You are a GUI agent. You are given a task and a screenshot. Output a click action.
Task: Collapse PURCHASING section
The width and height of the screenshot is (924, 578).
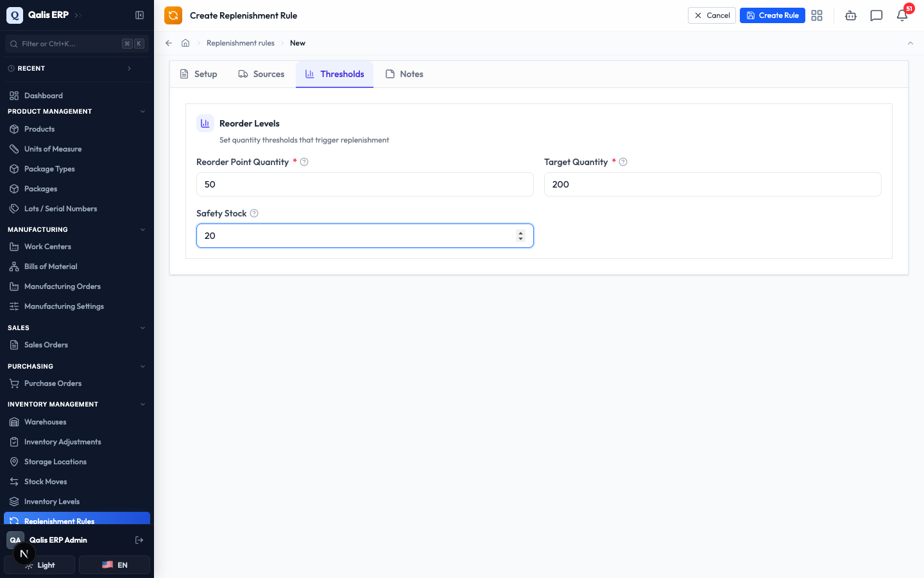point(142,366)
